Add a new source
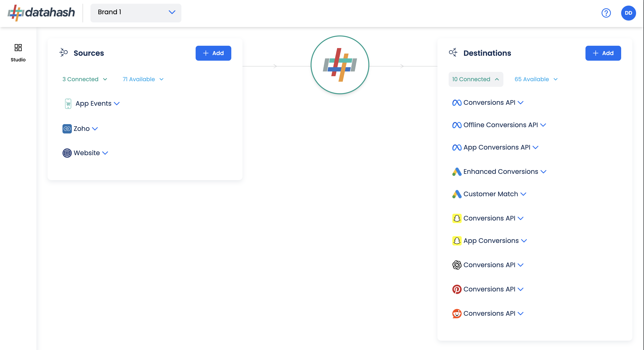 [x=213, y=53]
